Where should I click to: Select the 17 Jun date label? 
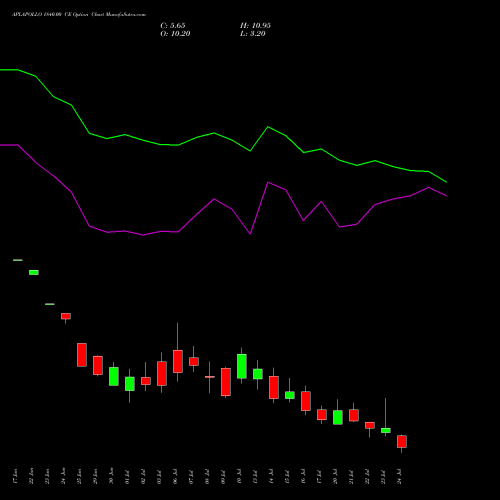(15, 476)
